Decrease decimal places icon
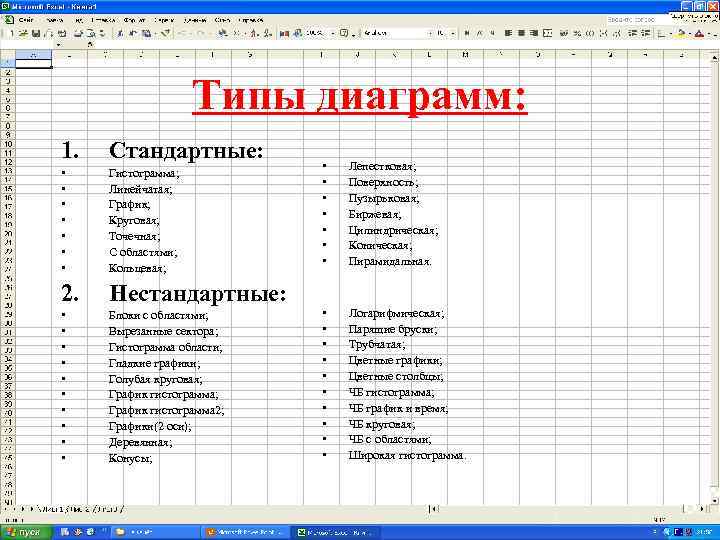The image size is (720, 540). (617, 34)
